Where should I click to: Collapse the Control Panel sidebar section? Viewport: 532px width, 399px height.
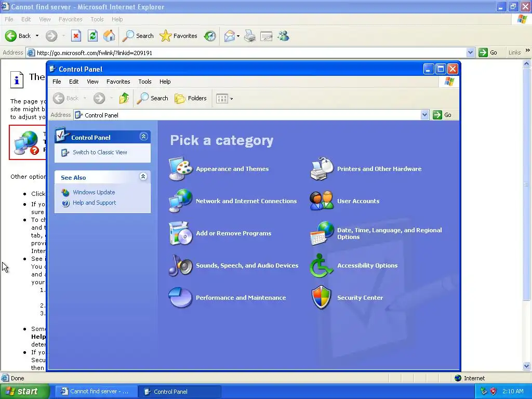(143, 137)
